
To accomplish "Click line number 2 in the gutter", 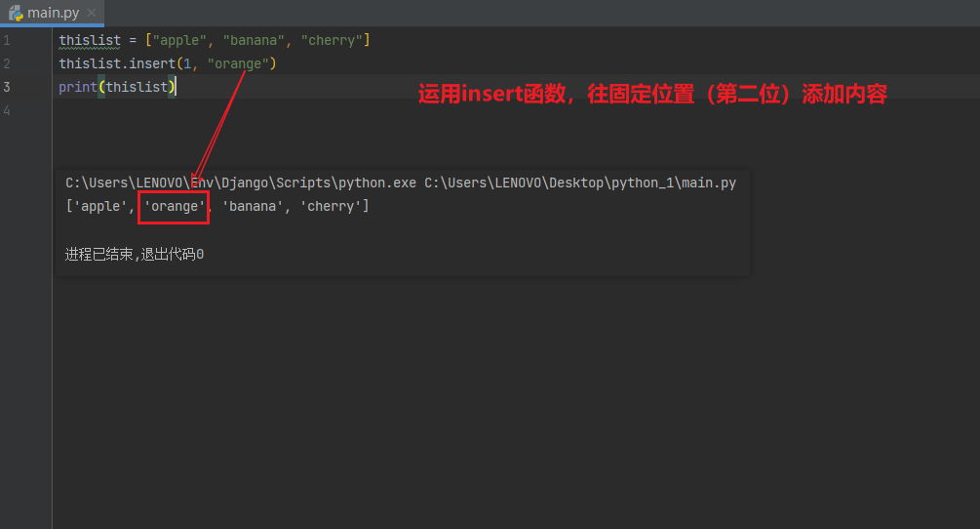I will click(x=6, y=63).
